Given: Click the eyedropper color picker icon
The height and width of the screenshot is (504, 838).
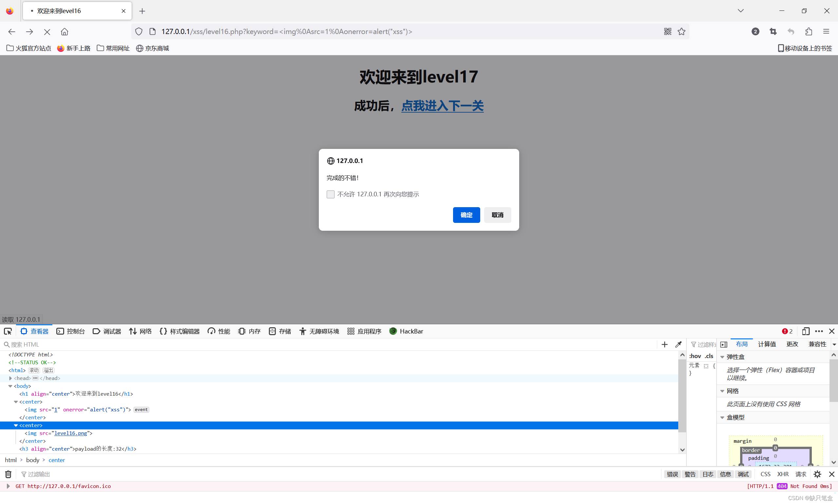Looking at the screenshot, I should pos(678,344).
